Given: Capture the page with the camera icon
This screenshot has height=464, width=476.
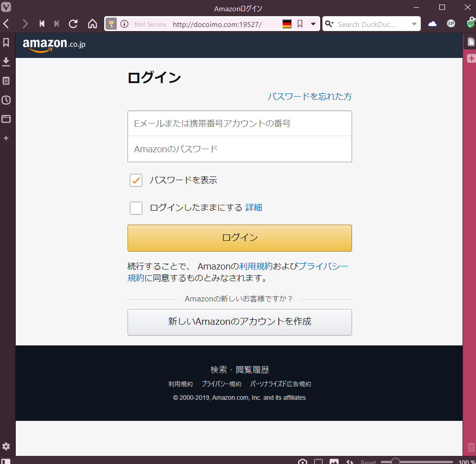Looking at the screenshot, I should point(302,462).
